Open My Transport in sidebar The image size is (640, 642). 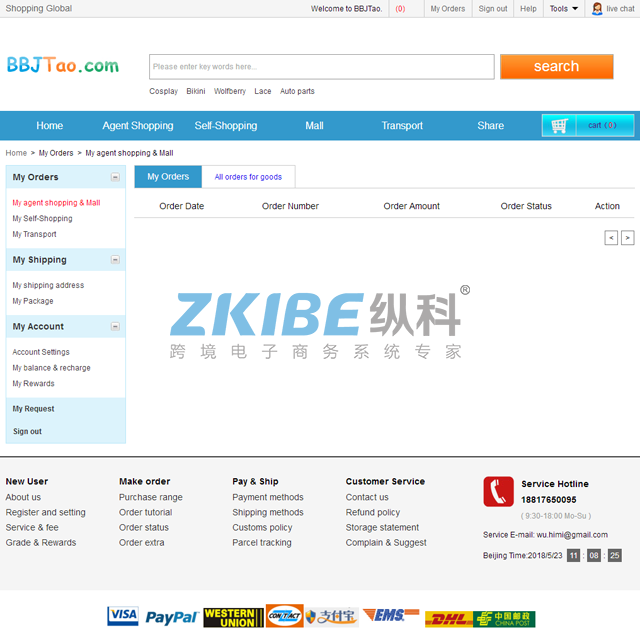click(34, 234)
